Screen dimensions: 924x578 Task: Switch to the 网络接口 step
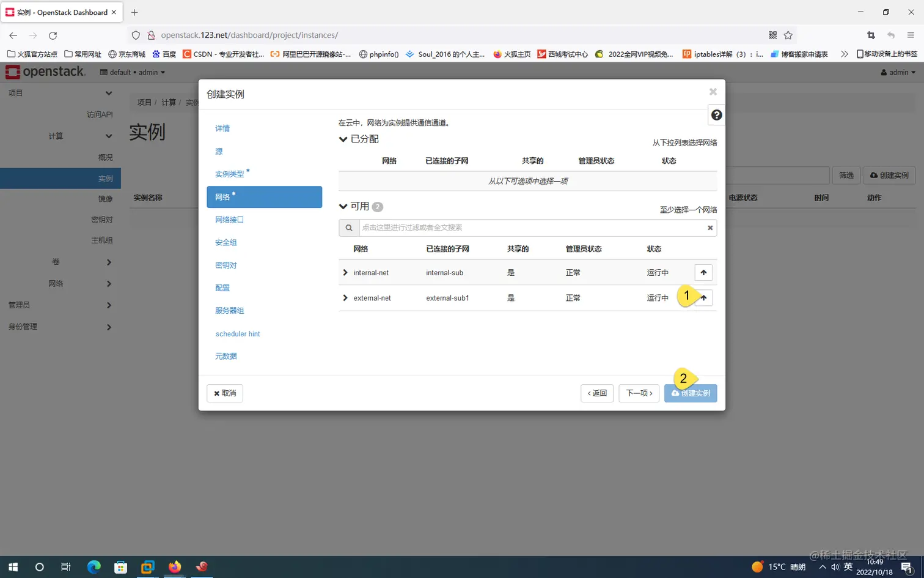(230, 220)
